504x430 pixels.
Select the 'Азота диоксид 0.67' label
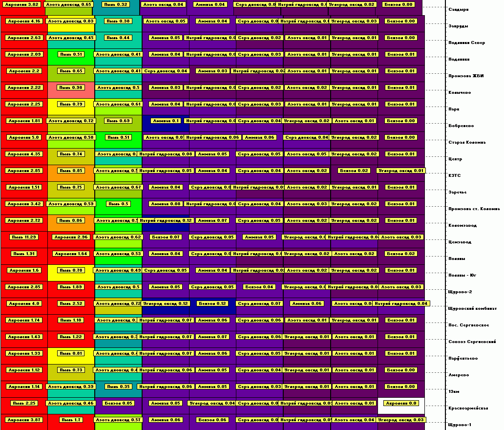pyautogui.click(x=118, y=187)
